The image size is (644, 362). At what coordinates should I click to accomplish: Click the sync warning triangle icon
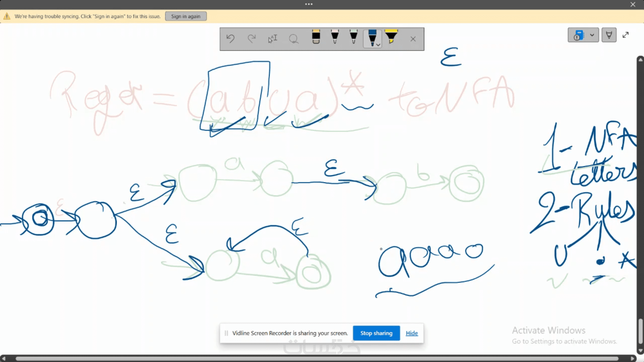pyautogui.click(x=7, y=16)
